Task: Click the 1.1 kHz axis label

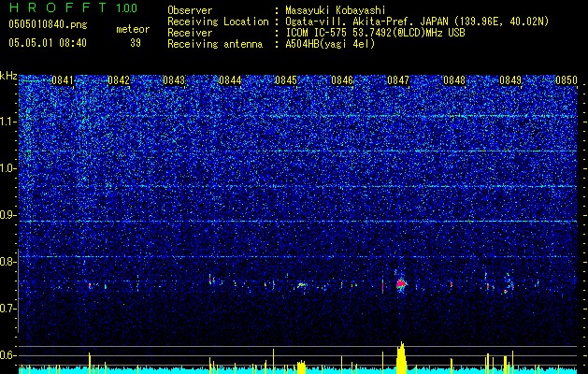Action: click(8, 122)
